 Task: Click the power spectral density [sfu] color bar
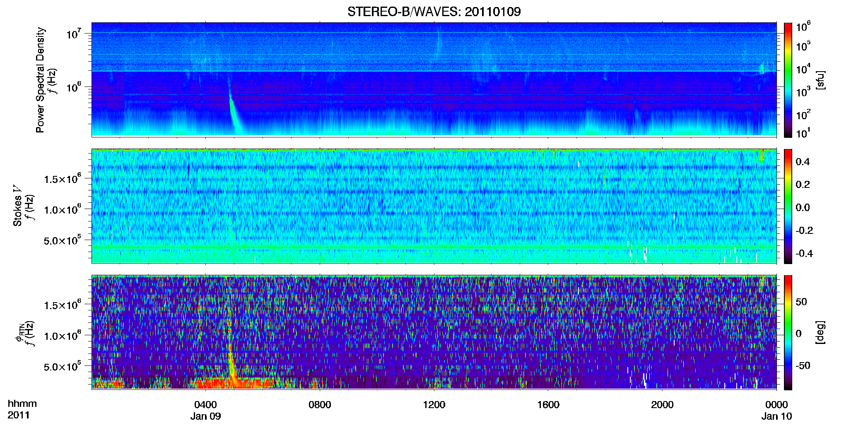pos(788,80)
